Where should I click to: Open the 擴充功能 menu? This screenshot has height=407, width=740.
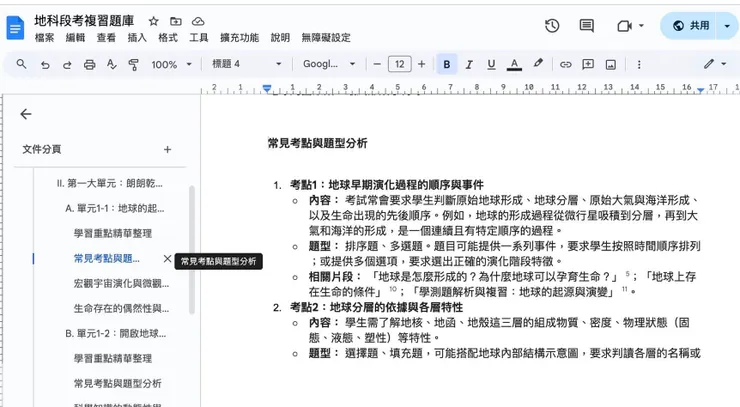(239, 38)
